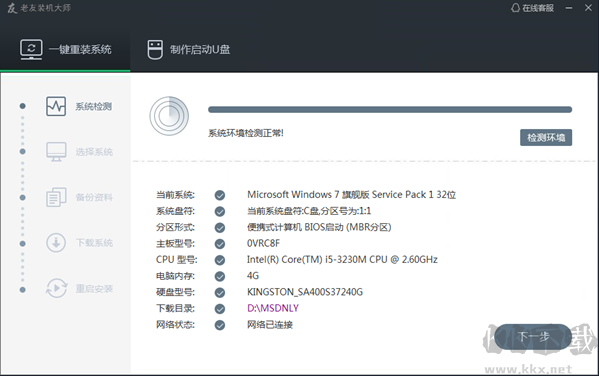Image resolution: width=599 pixels, height=376 pixels.
Task: Click the 系统检测 heartbeat monitor icon
Action: pos(56,106)
